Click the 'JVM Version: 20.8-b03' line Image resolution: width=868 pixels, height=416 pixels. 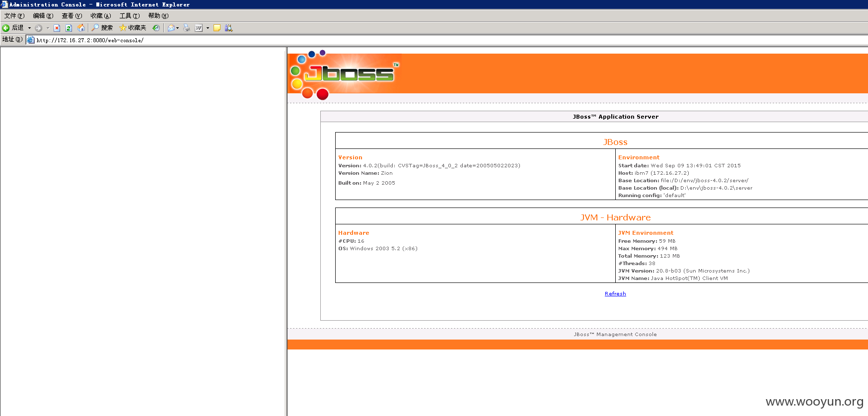click(x=684, y=271)
